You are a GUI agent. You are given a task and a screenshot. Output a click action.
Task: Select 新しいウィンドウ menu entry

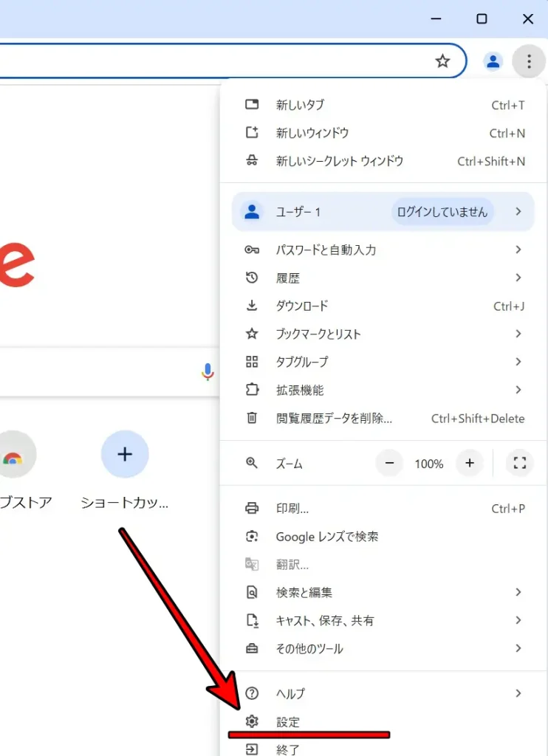tap(383, 133)
